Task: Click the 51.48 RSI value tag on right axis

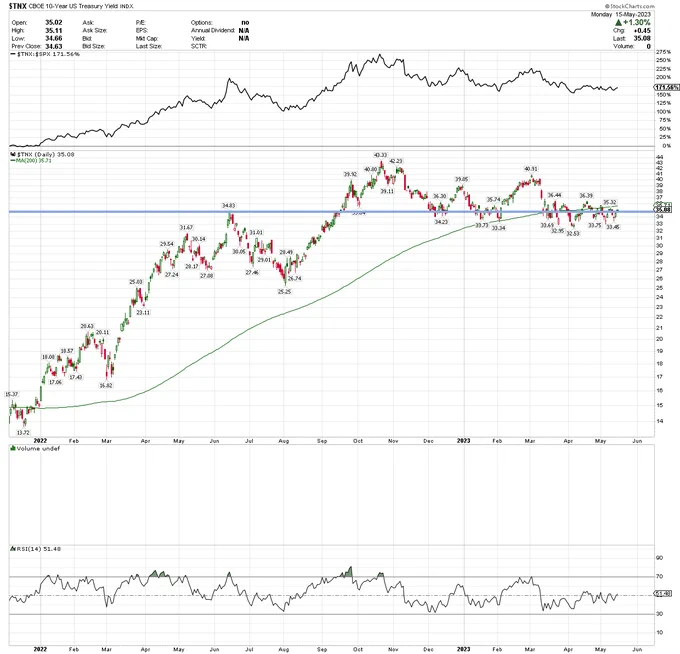Action: [x=663, y=593]
